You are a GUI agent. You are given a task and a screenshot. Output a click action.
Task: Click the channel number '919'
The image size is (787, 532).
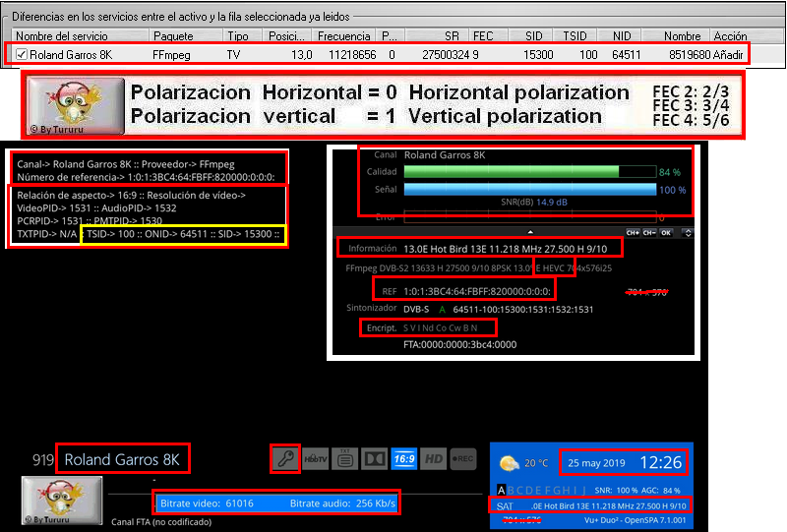tap(43, 460)
